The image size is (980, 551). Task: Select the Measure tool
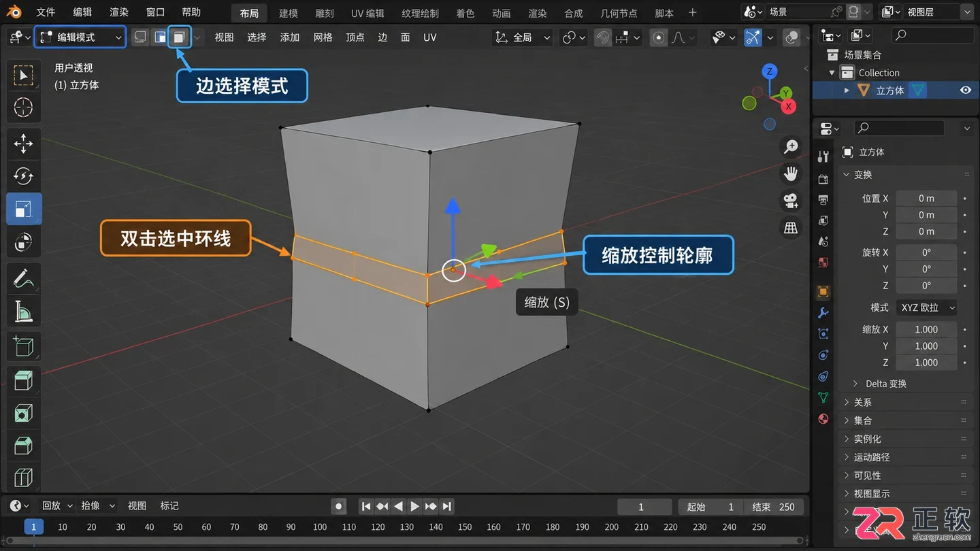pyautogui.click(x=24, y=312)
